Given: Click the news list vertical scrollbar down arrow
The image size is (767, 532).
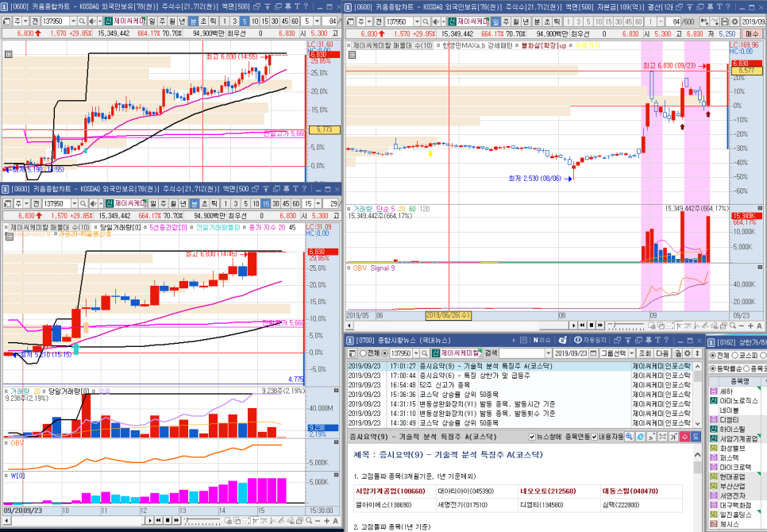Looking at the screenshot, I should (x=698, y=423).
